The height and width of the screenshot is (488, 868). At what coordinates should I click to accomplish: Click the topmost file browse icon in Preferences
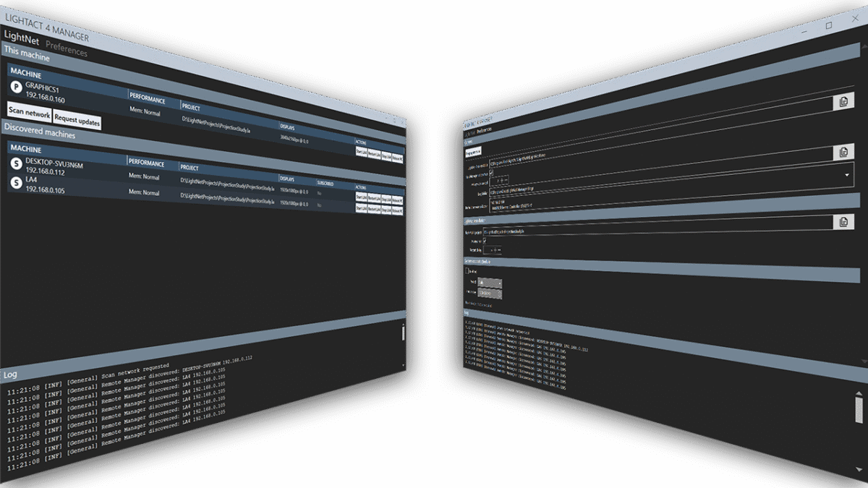(843, 103)
